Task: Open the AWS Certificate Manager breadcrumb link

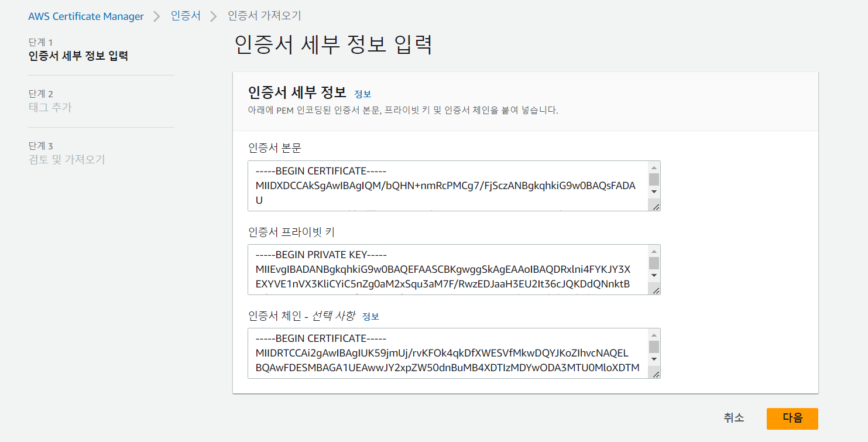Action: point(86,16)
